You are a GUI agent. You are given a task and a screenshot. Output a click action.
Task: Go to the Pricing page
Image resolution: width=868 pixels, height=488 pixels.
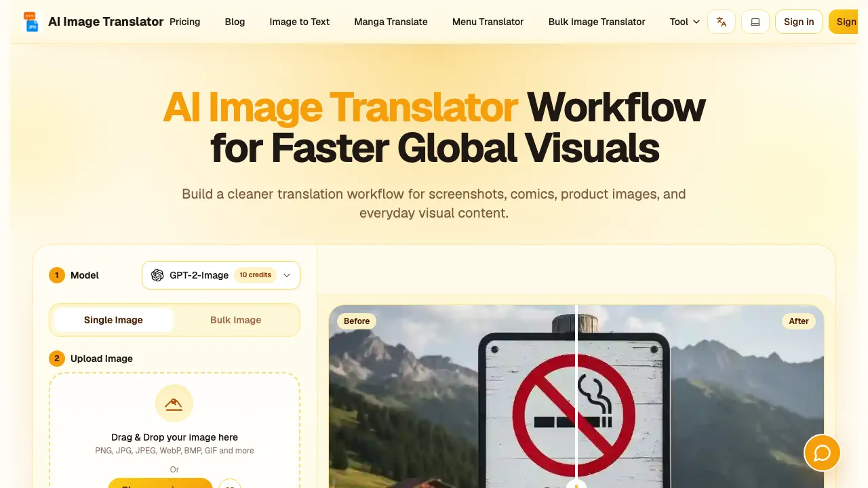tap(184, 22)
